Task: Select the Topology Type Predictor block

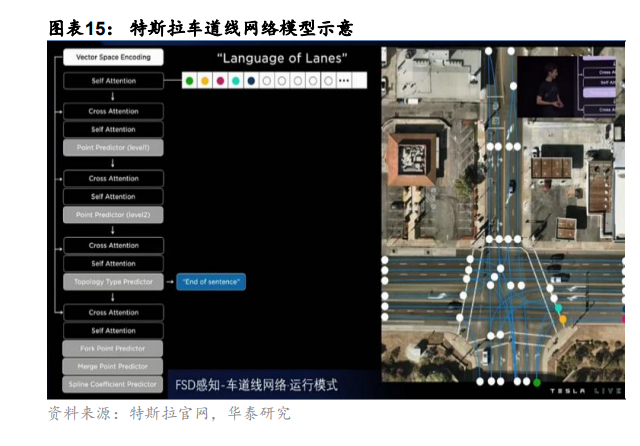Action: pyautogui.click(x=113, y=282)
